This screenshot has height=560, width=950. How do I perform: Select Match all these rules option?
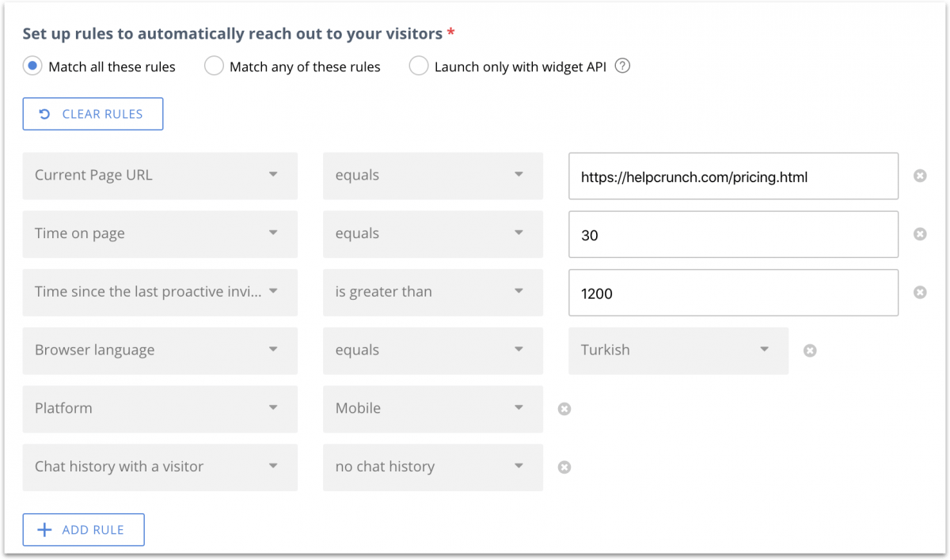[32, 66]
